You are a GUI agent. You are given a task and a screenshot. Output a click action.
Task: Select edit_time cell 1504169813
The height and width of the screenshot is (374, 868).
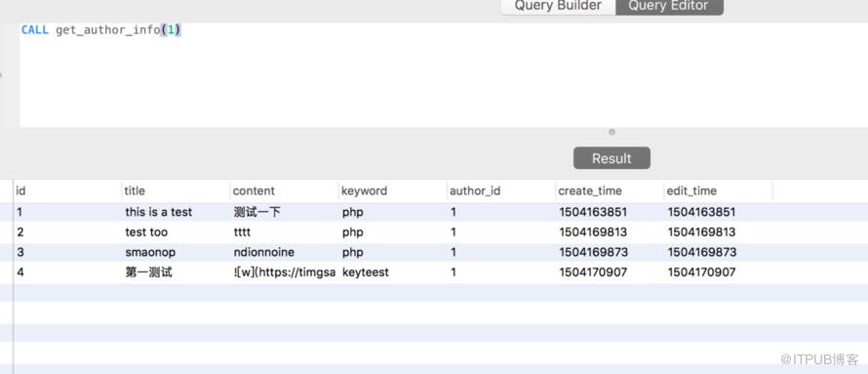(701, 232)
